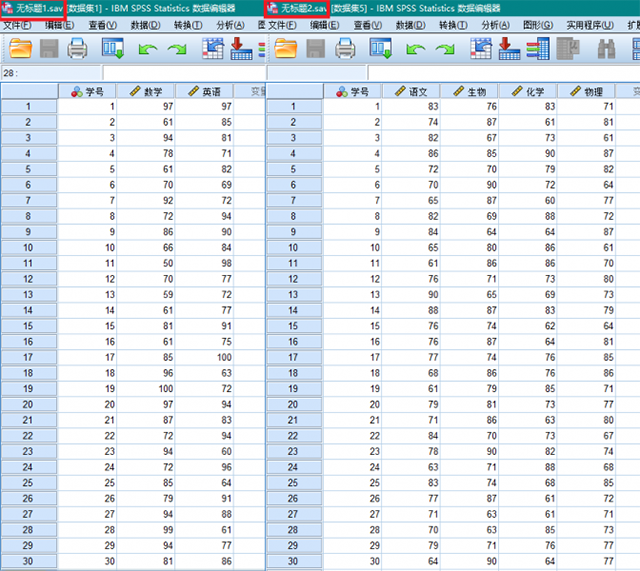The image size is (640, 571).
Task: Open the variables icon in 无标题2.sav toolbar
Action: [x=538, y=49]
